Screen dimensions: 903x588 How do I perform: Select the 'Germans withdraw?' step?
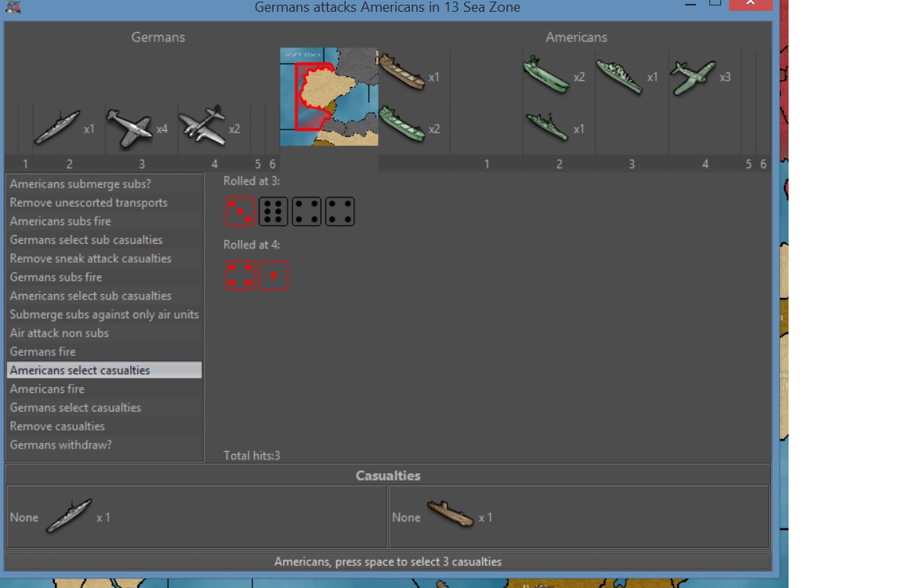[104, 445]
